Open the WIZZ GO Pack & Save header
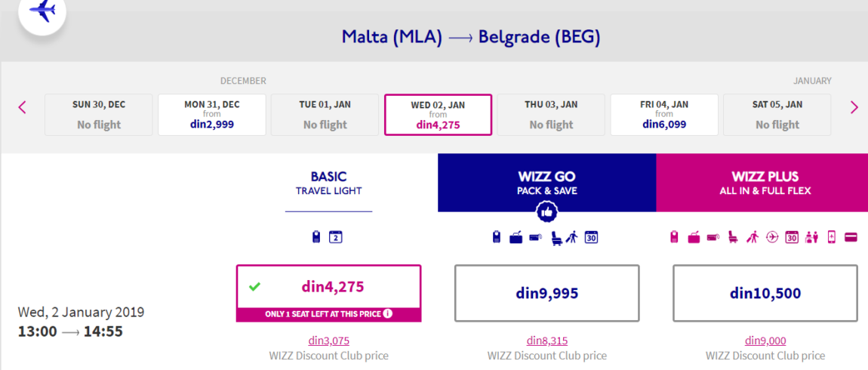868x370 pixels. pos(547,183)
